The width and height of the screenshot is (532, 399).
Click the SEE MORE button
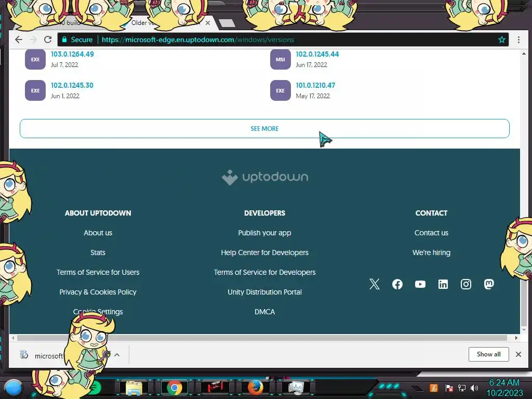coord(264,129)
